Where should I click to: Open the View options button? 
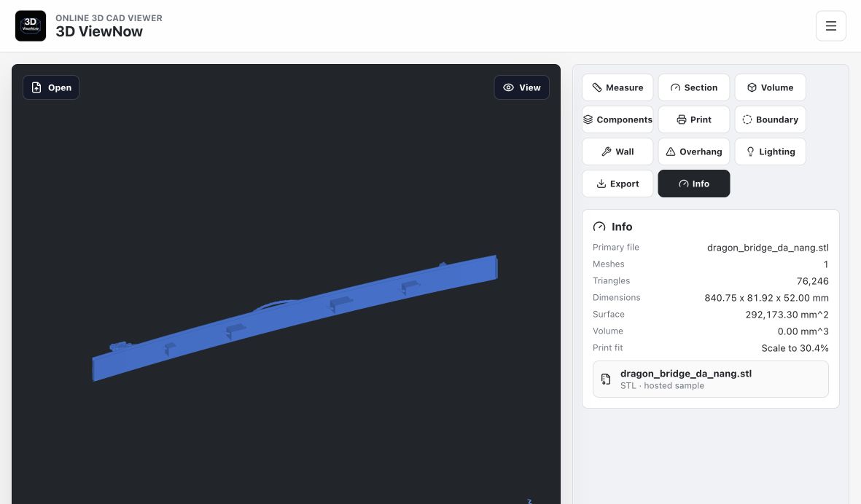point(522,87)
